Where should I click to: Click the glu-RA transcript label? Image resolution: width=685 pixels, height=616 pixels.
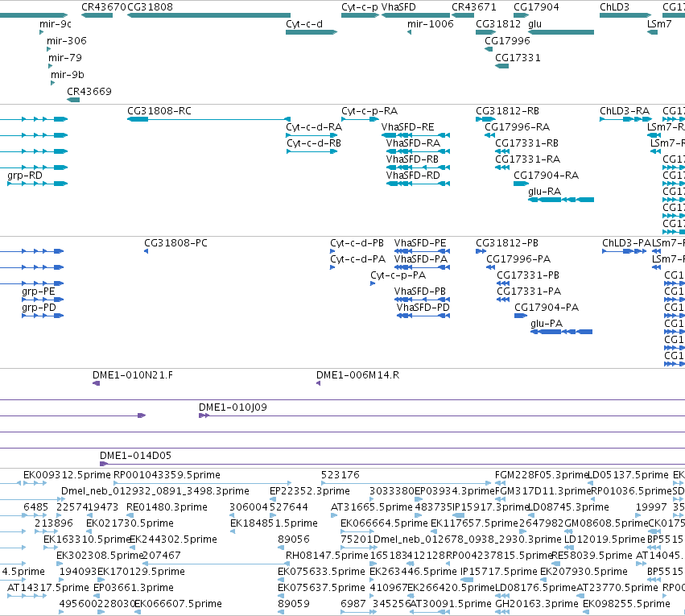pyautogui.click(x=544, y=192)
